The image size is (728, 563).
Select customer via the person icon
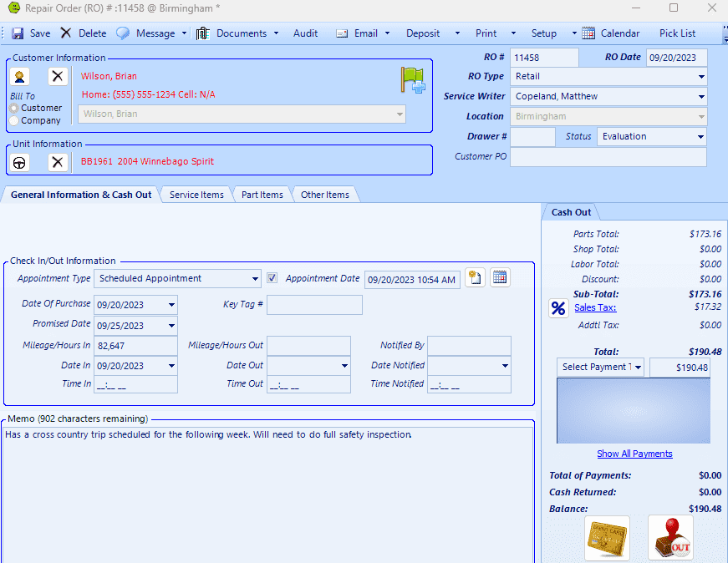pyautogui.click(x=19, y=77)
